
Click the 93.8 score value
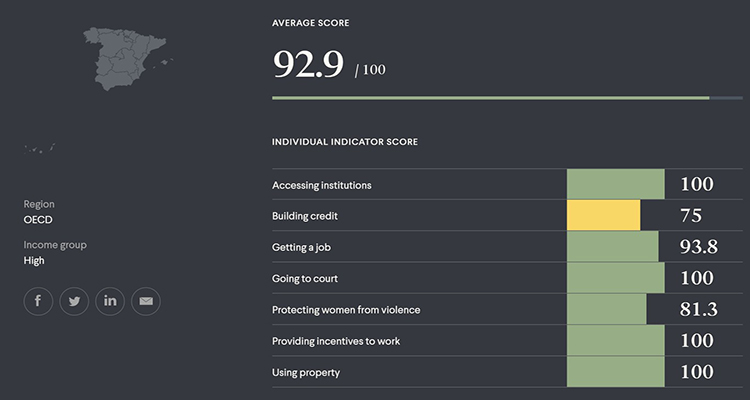[698, 247]
